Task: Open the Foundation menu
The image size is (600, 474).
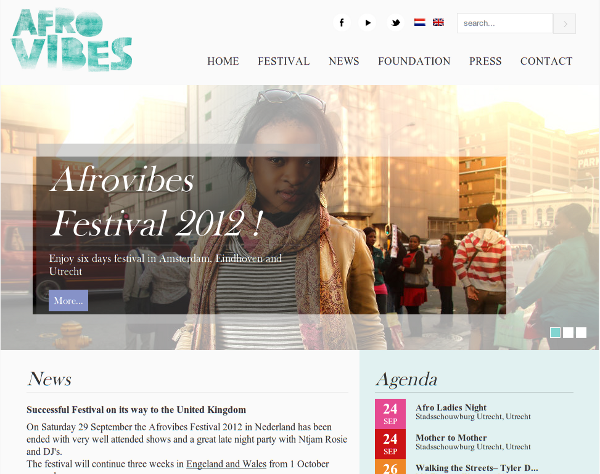Action: coord(414,61)
